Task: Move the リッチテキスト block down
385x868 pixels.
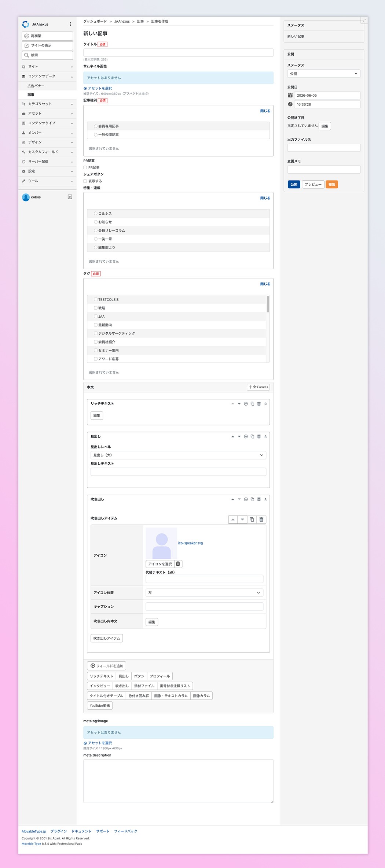Action: click(239, 404)
